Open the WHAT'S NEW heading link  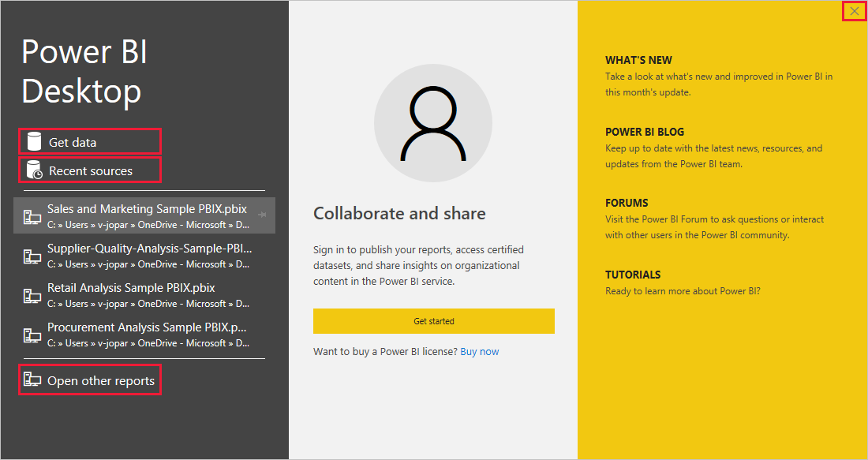point(638,60)
